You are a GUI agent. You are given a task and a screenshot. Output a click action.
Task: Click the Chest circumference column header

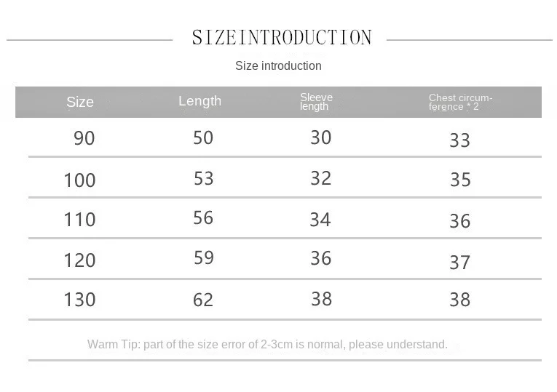click(460, 102)
